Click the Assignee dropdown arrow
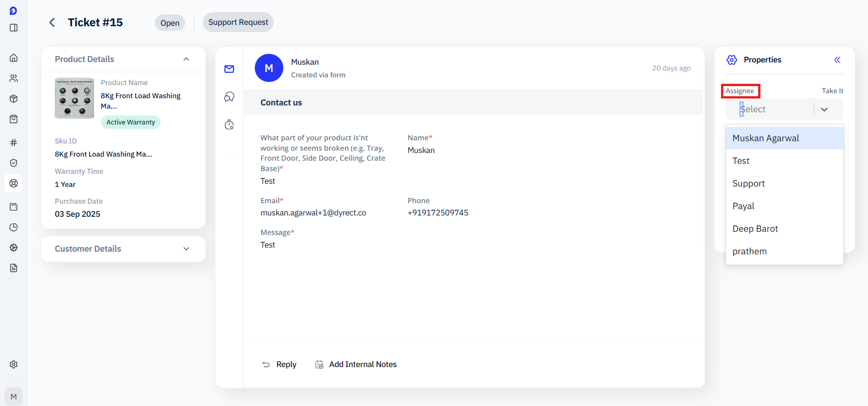The height and width of the screenshot is (406, 868). 824,110
